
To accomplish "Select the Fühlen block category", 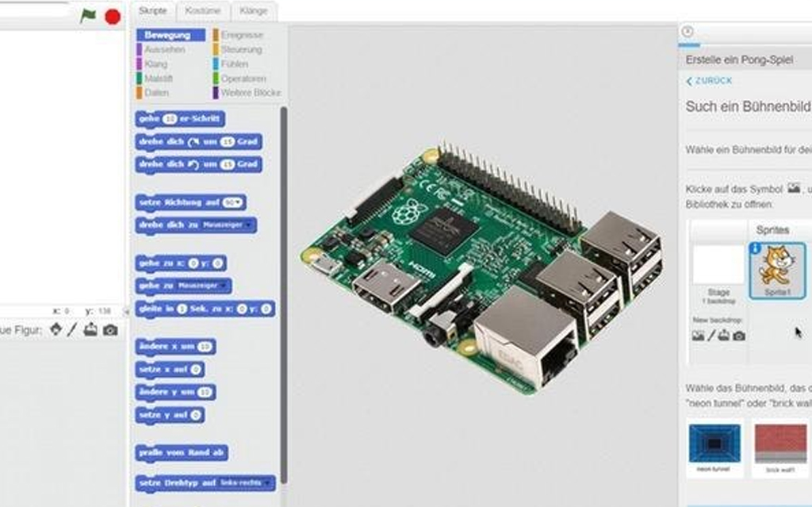I will (231, 64).
